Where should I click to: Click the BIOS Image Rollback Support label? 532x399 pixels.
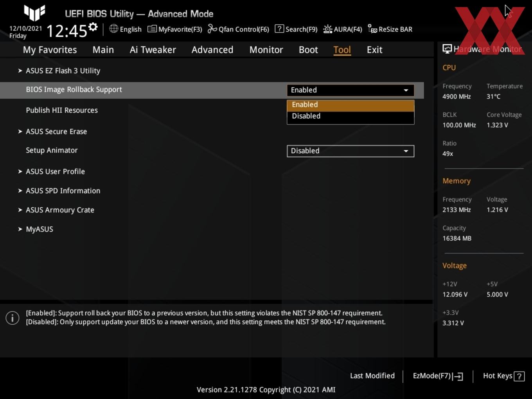[x=74, y=90]
